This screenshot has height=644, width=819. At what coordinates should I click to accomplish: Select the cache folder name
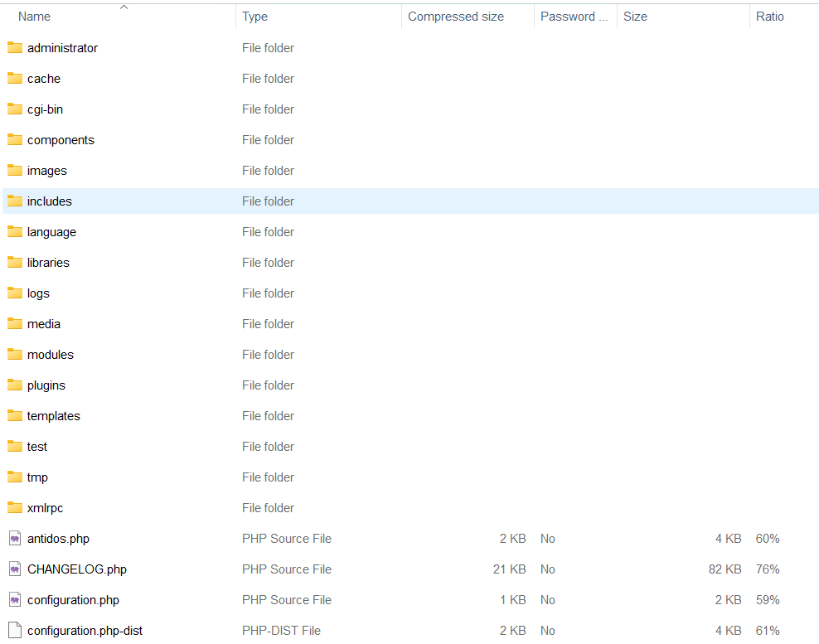click(x=44, y=79)
